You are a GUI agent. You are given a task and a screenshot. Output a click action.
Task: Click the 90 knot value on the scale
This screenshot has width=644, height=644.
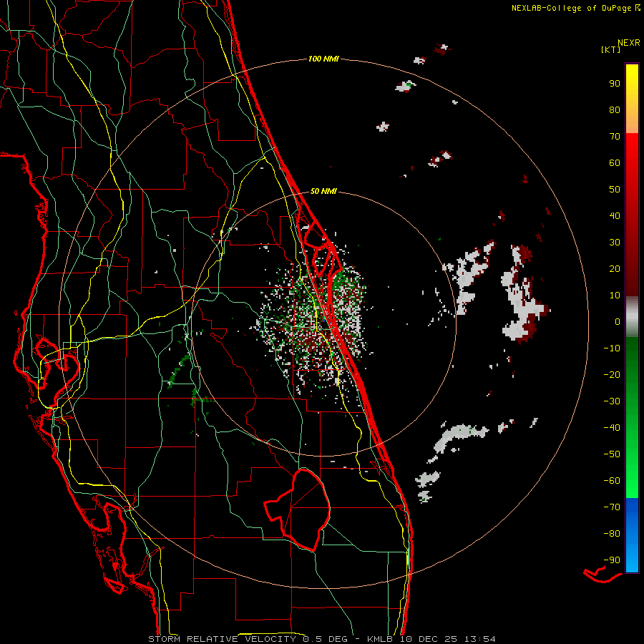pyautogui.click(x=615, y=84)
